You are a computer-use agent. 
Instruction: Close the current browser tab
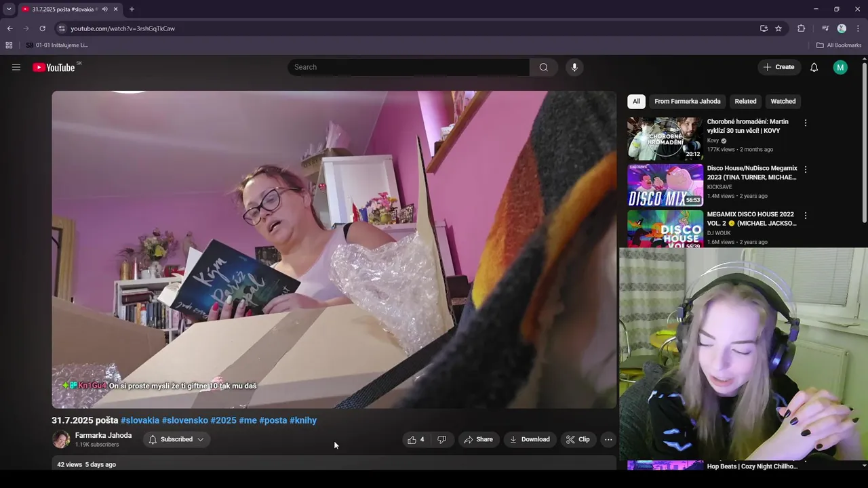(x=115, y=9)
